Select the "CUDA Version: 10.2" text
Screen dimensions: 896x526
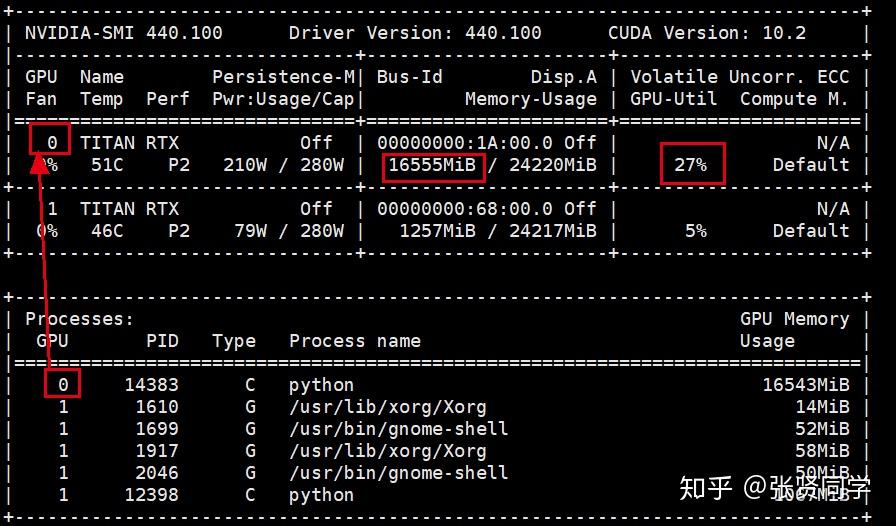click(x=707, y=33)
